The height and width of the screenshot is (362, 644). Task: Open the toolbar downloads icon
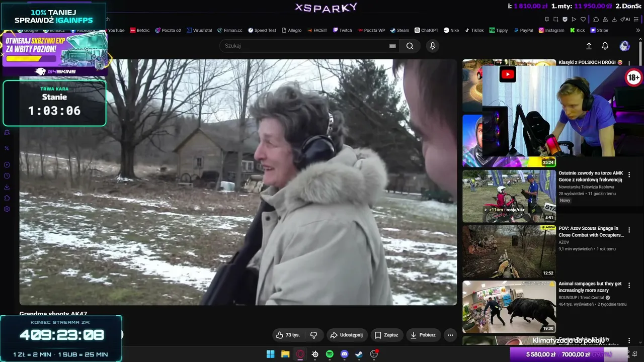point(614,19)
